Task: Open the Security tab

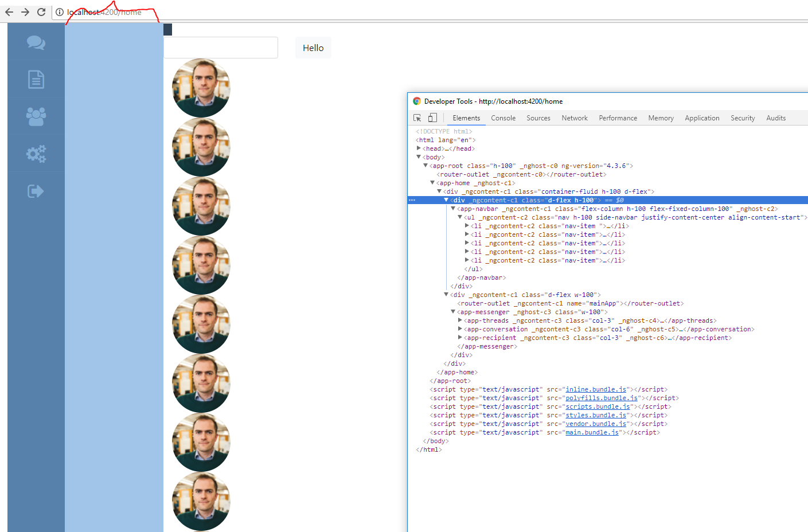Action: pyautogui.click(x=743, y=118)
